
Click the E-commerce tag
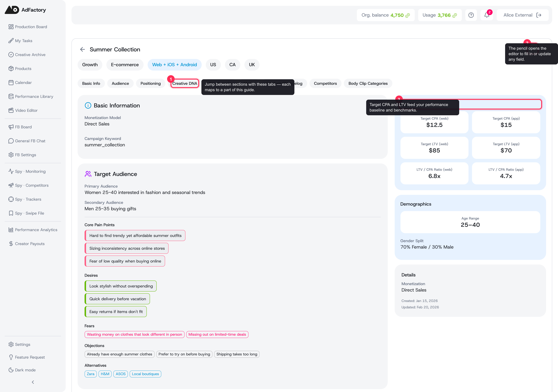(x=125, y=65)
